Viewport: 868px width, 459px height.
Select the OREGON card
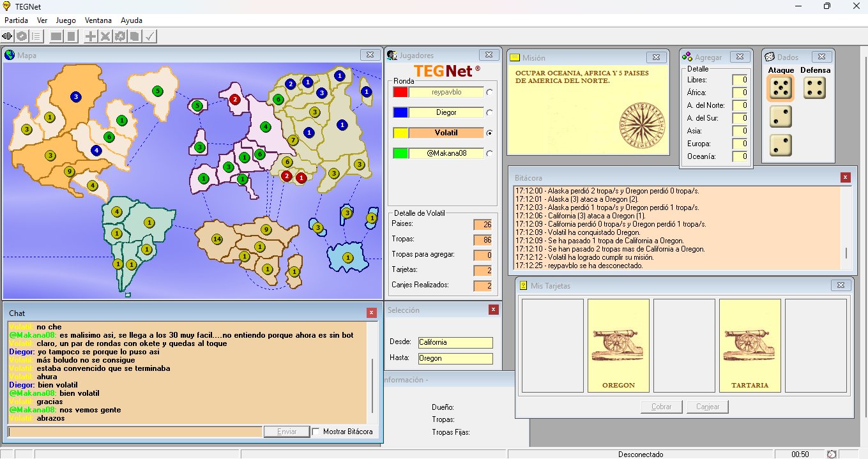618,346
